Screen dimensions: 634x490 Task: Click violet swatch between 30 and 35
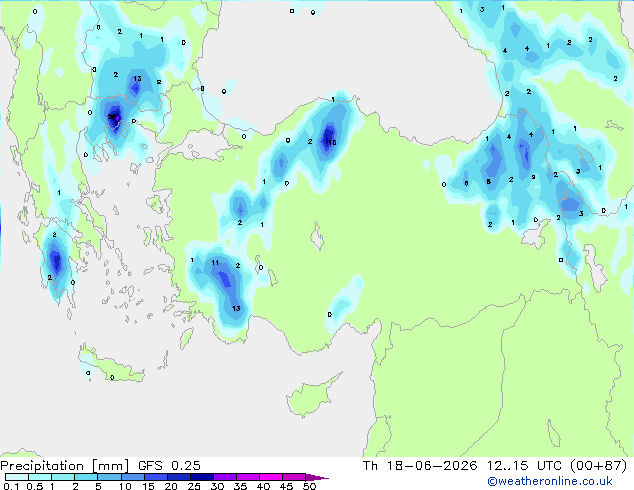[225, 477]
